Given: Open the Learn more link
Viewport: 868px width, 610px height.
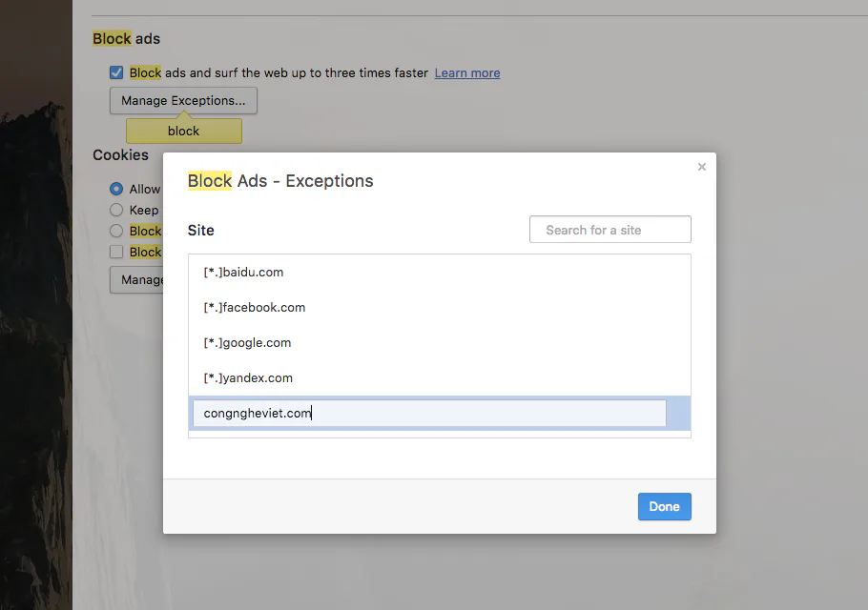Looking at the screenshot, I should [x=467, y=73].
